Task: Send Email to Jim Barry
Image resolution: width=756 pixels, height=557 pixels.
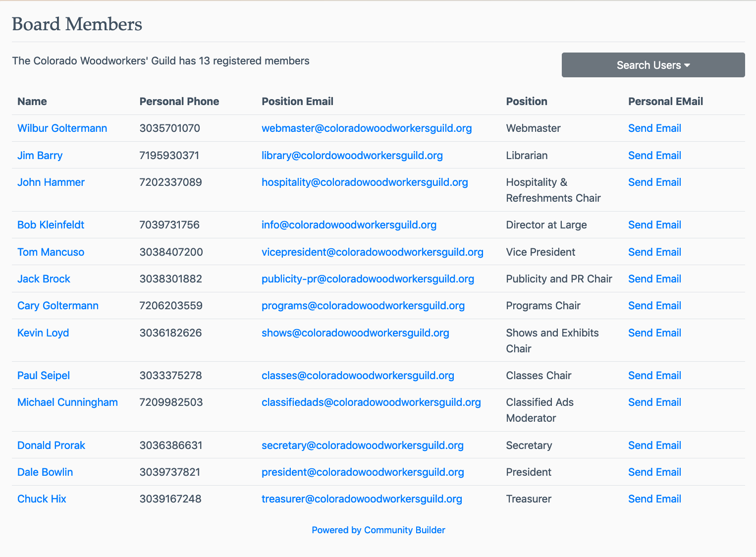Action: pyautogui.click(x=654, y=156)
